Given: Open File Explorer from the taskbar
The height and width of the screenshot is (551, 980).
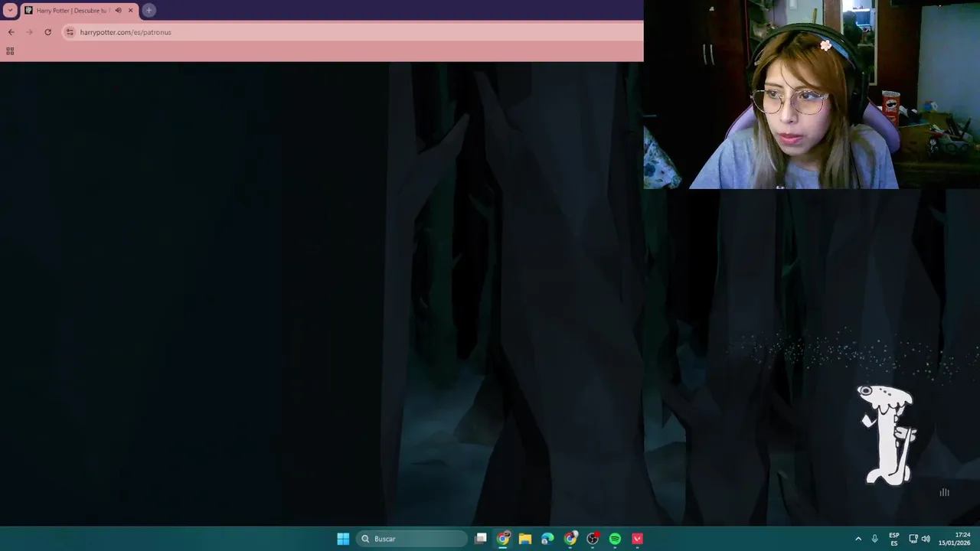Looking at the screenshot, I should (525, 539).
